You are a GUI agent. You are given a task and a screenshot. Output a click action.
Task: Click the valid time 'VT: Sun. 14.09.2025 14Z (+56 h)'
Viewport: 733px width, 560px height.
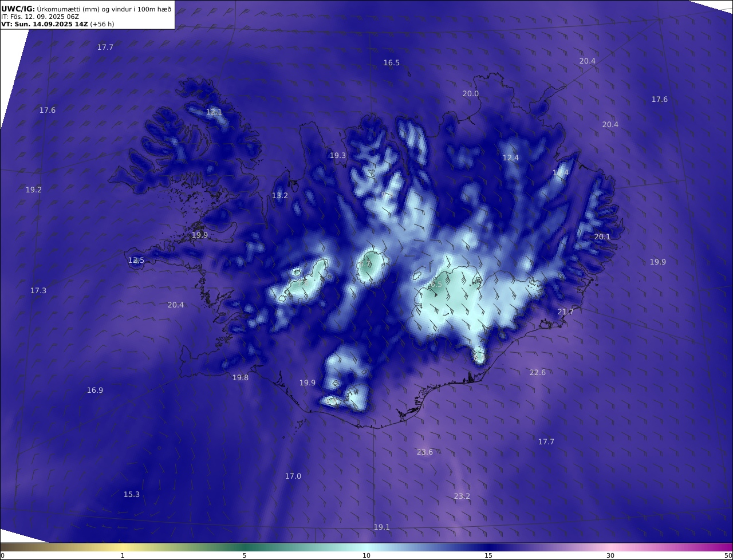[x=57, y=24]
